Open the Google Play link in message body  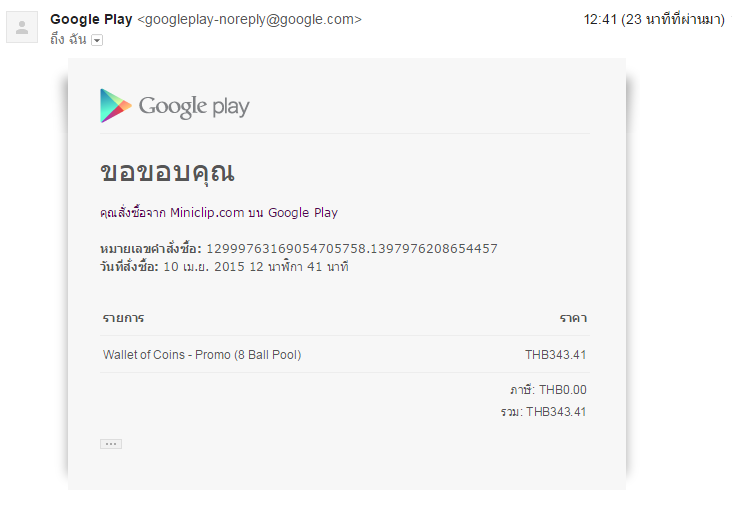303,212
